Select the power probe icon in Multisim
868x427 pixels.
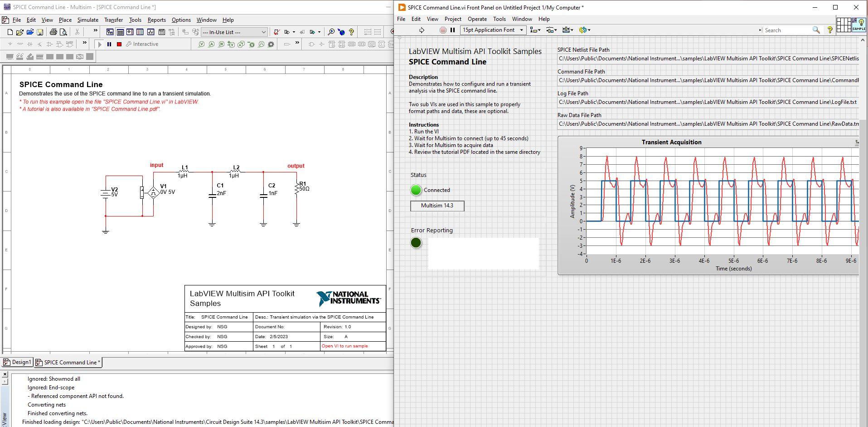(222, 44)
